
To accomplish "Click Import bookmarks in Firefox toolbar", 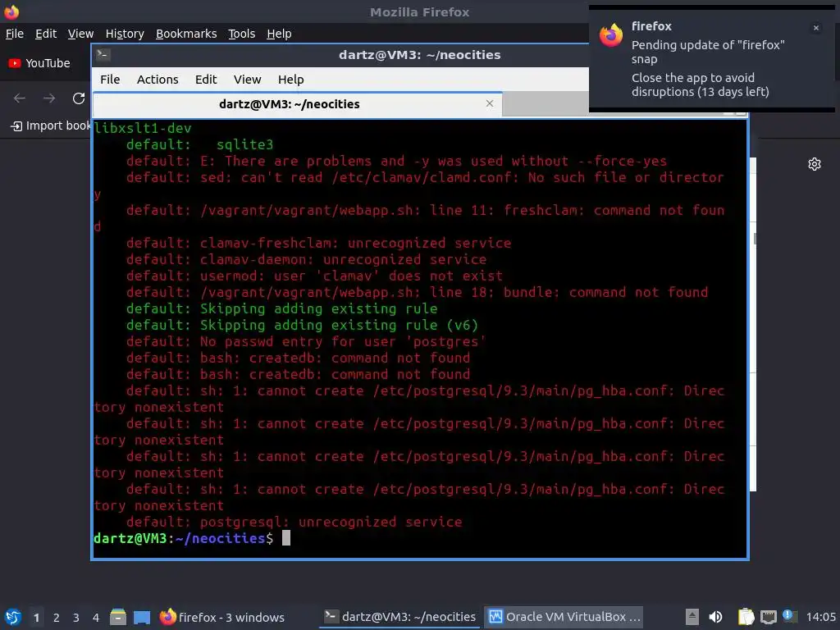I will (51, 126).
